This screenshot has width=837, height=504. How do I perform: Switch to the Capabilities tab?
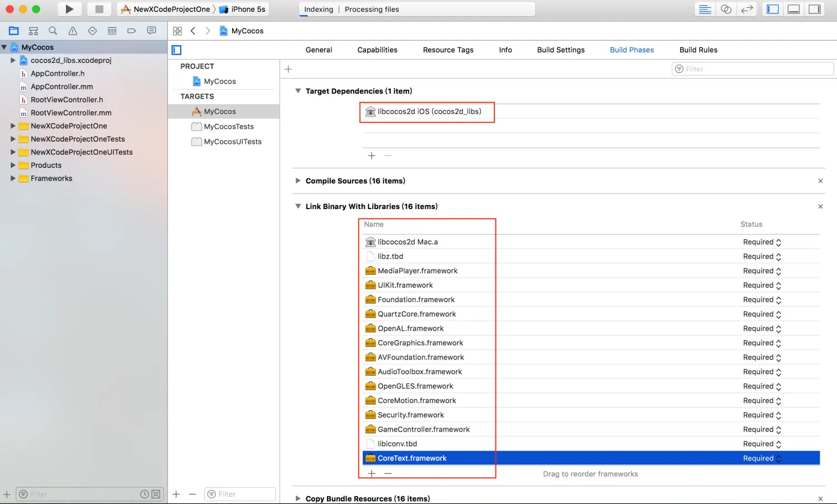click(x=377, y=50)
